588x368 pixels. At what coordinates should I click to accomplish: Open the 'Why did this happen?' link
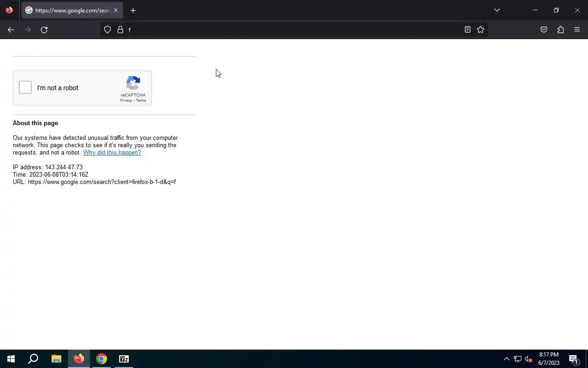112,152
